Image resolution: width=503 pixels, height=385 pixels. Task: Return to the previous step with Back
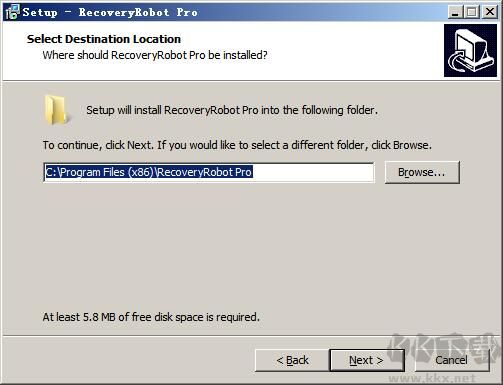pos(292,360)
